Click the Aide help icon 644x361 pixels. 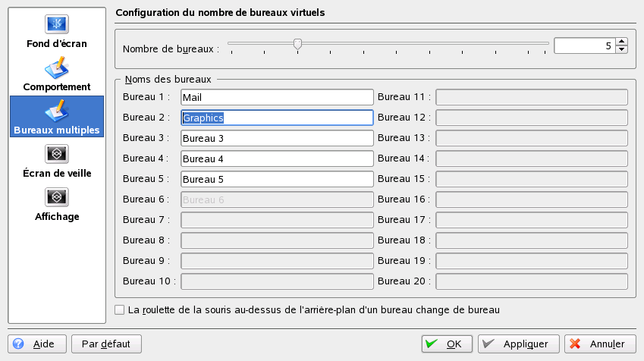(18, 344)
